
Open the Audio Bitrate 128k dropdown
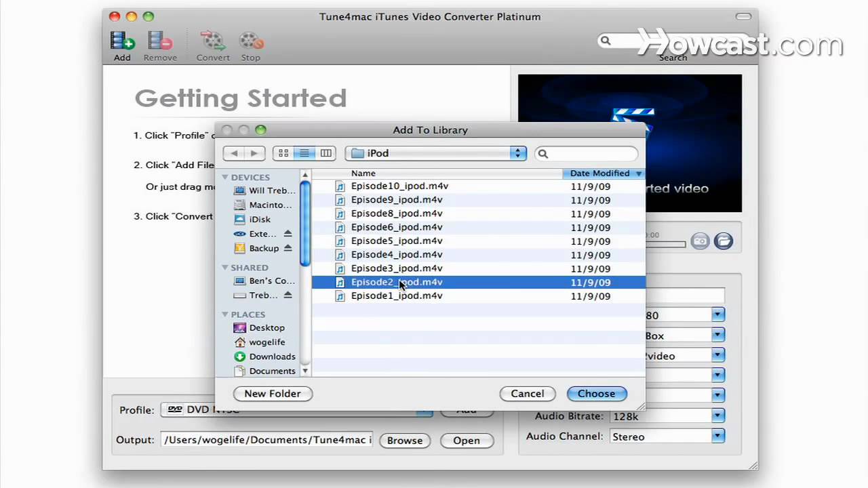click(x=717, y=416)
